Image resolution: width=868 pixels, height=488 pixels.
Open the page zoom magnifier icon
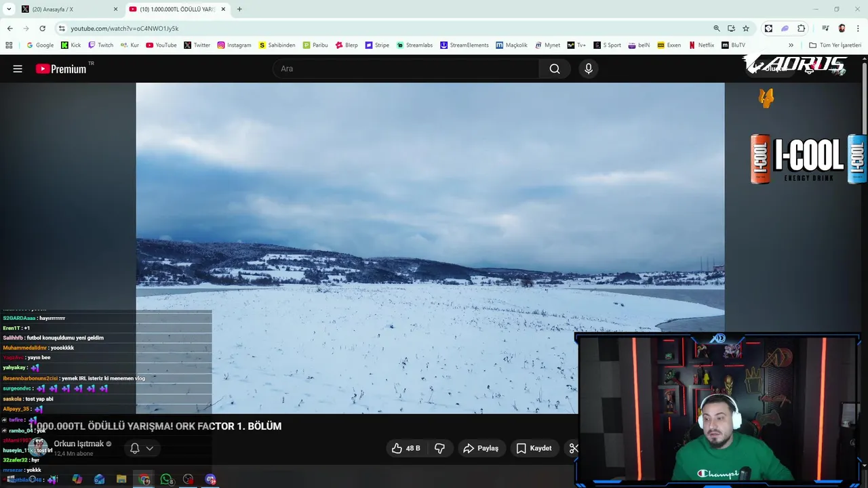tap(717, 28)
